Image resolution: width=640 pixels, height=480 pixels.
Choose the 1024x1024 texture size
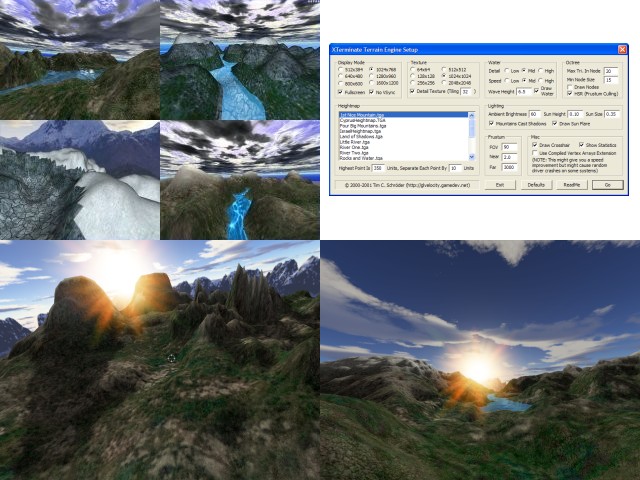[x=444, y=76]
